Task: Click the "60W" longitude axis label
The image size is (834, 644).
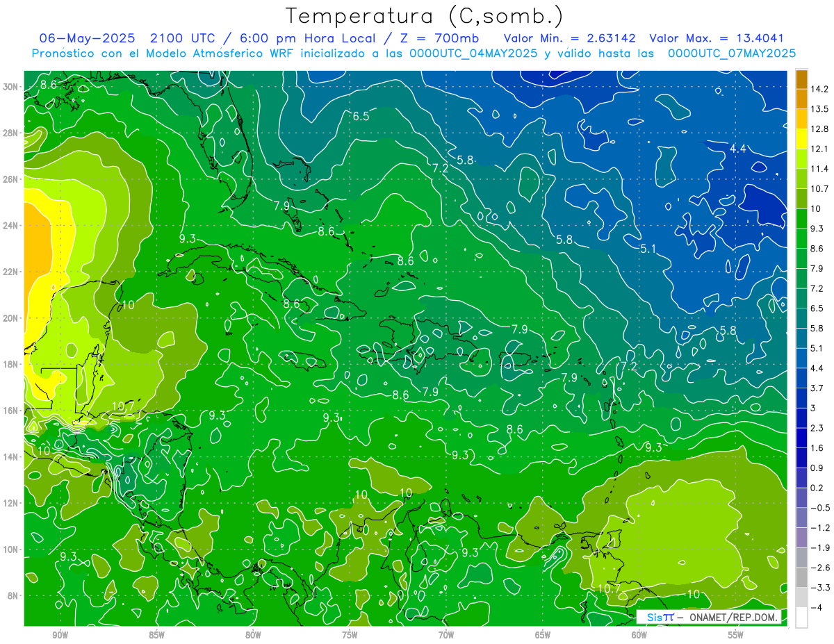Action: (x=639, y=635)
